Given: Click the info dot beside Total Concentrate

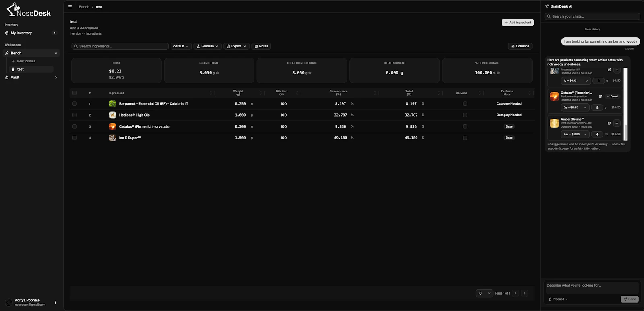Looking at the screenshot, I should tap(310, 73).
